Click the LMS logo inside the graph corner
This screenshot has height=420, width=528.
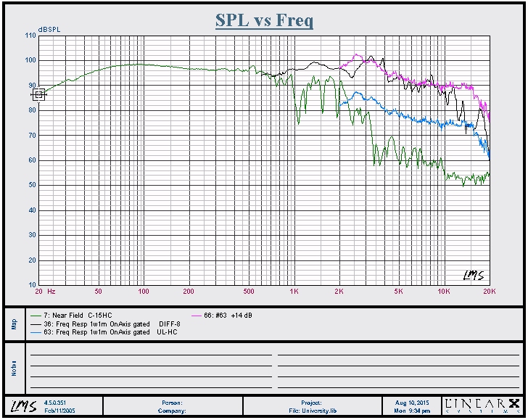[474, 274]
